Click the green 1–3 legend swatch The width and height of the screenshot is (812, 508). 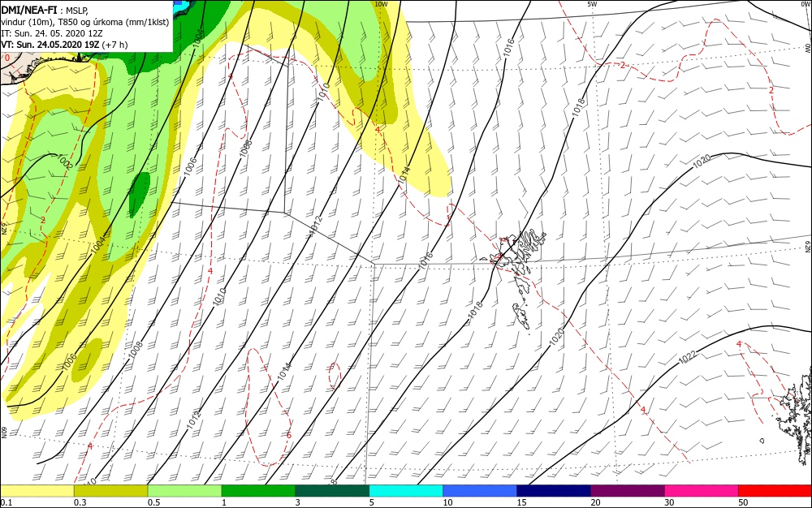point(258,491)
